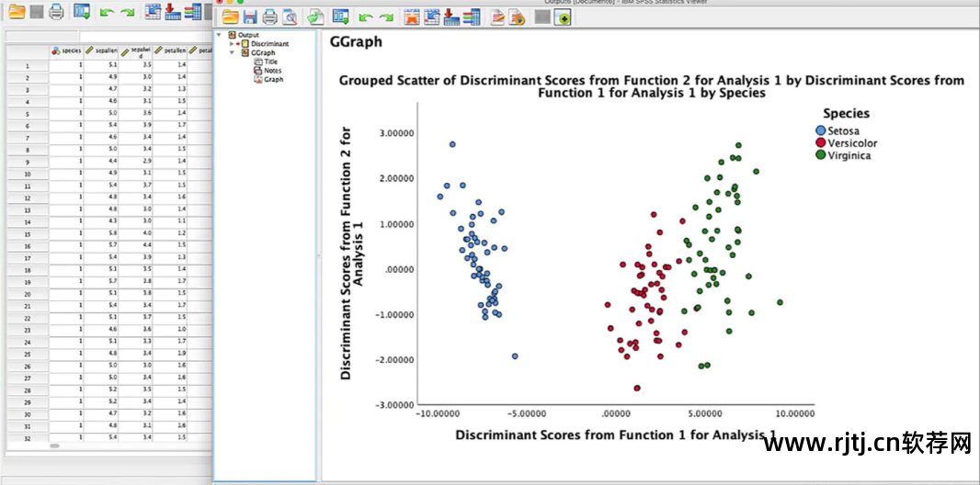This screenshot has height=485, width=980.
Task: Open Print Preview in the Viewer toolbar
Action: pyautogui.click(x=289, y=17)
